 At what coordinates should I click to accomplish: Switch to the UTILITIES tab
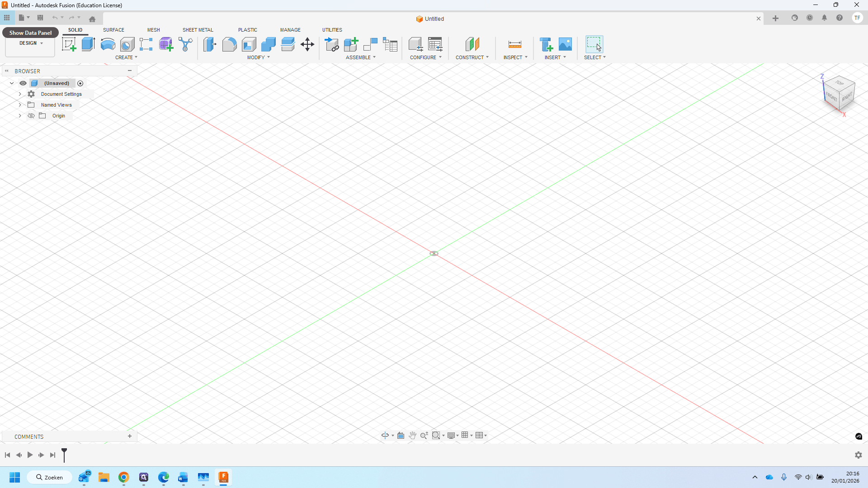click(x=332, y=30)
